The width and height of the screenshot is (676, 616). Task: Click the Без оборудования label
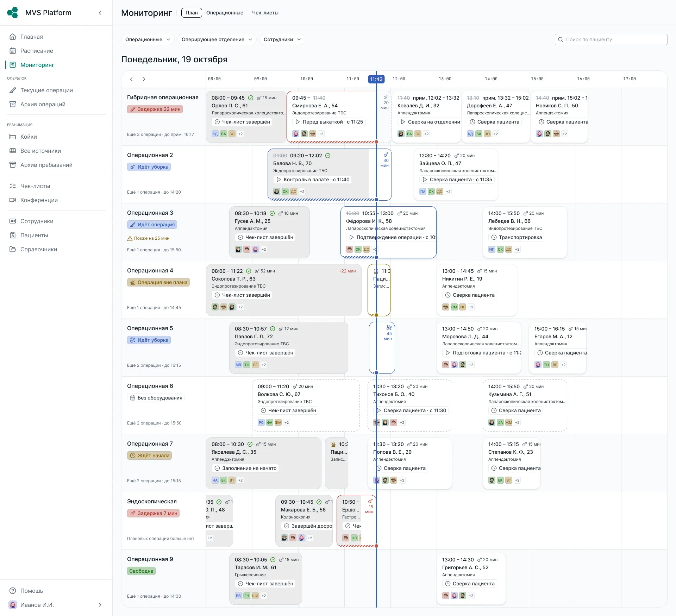(x=156, y=398)
